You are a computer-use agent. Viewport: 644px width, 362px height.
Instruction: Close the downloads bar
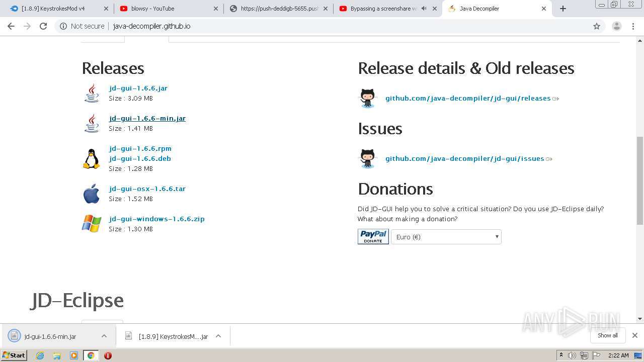click(635, 335)
